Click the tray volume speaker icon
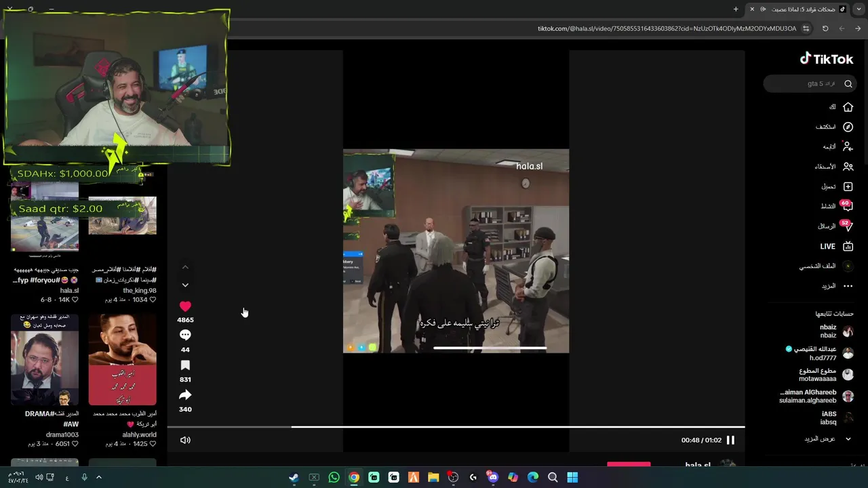Viewport: 868px width, 488px height. 39,477
